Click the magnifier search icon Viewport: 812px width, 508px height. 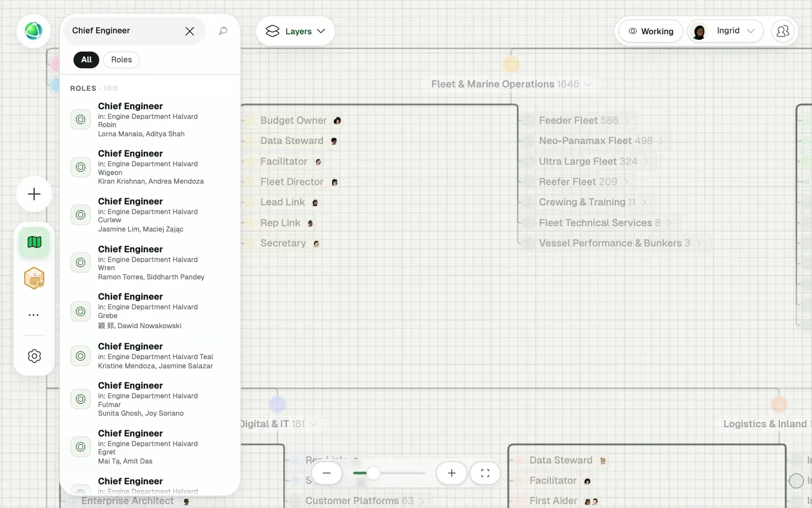point(223,31)
